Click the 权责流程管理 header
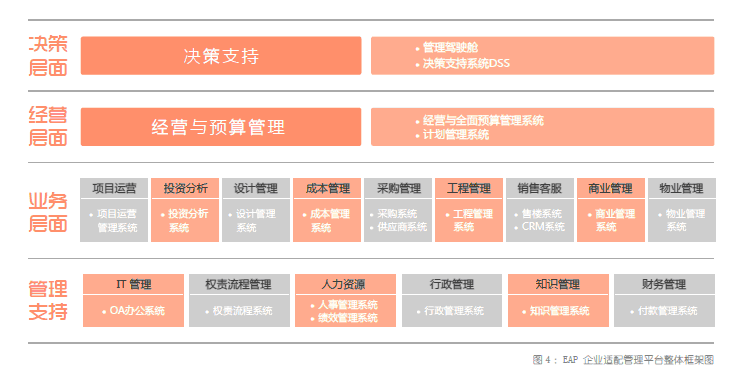746x387 pixels. tap(239, 284)
